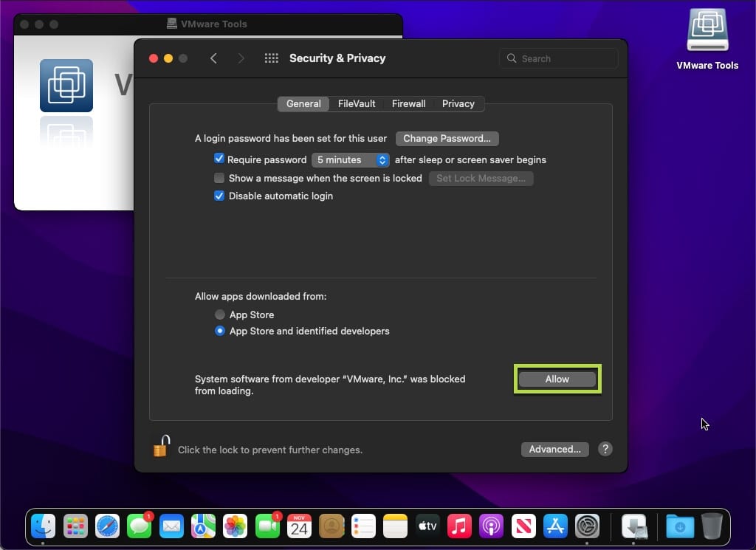Screen dimensions: 756x550
Task: Click the Change Password... button
Action: pos(447,138)
